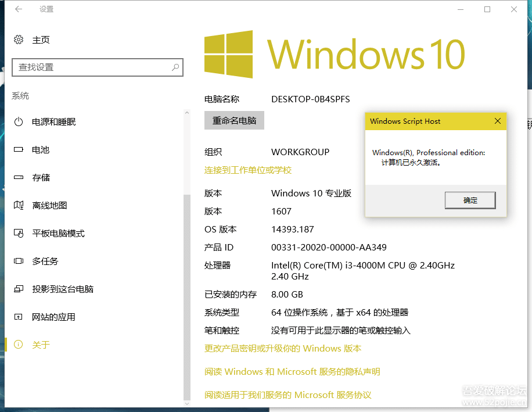Click the OS build 14393.187
This screenshot has width=532, height=412.
tap(293, 229)
